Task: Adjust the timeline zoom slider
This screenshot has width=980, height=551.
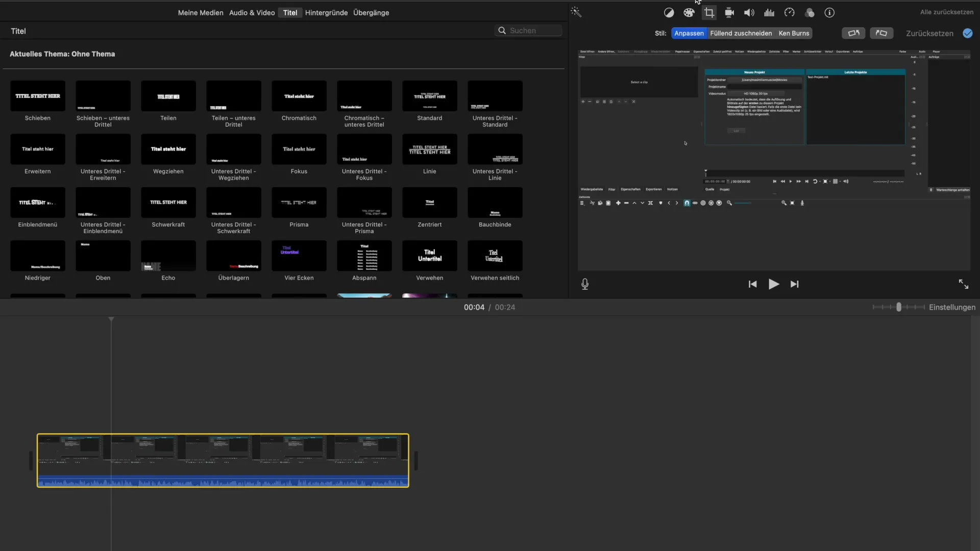Action: [x=899, y=307]
